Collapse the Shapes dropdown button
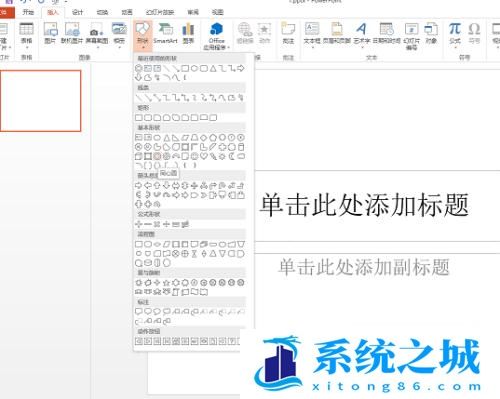The height and width of the screenshot is (399, 500). click(x=143, y=36)
